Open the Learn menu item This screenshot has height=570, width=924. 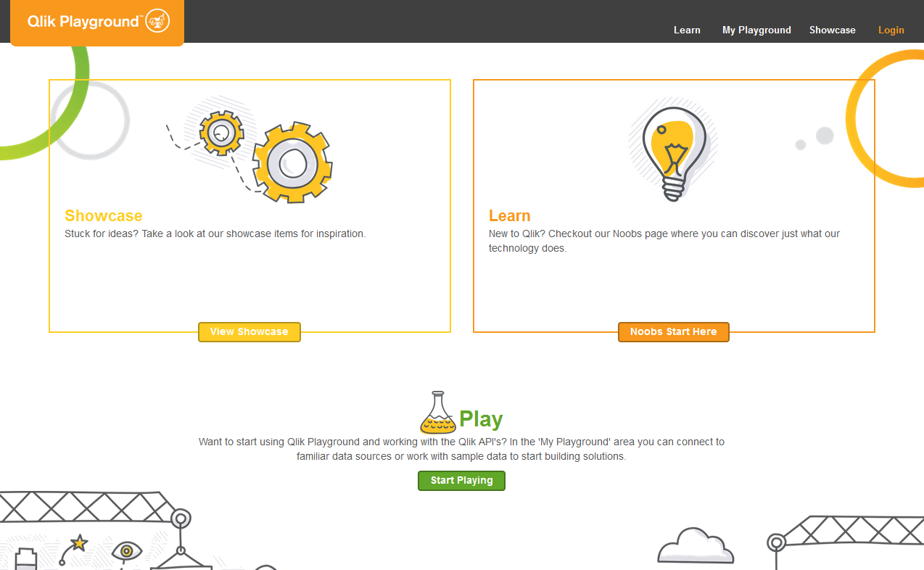[x=687, y=30]
